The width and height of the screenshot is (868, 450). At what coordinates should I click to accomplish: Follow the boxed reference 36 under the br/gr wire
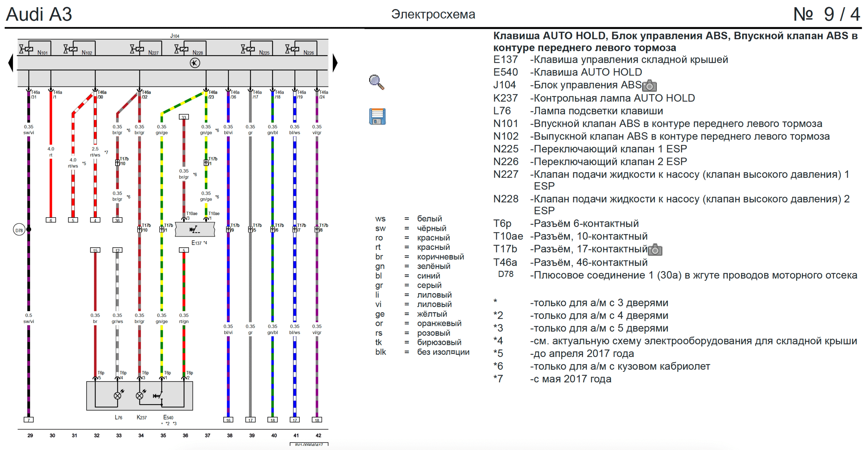click(x=117, y=220)
